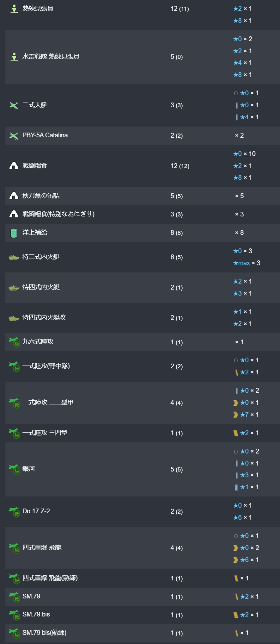Click the ★7 × 1 entry of 一式陸攻 二二型甲

click(246, 415)
